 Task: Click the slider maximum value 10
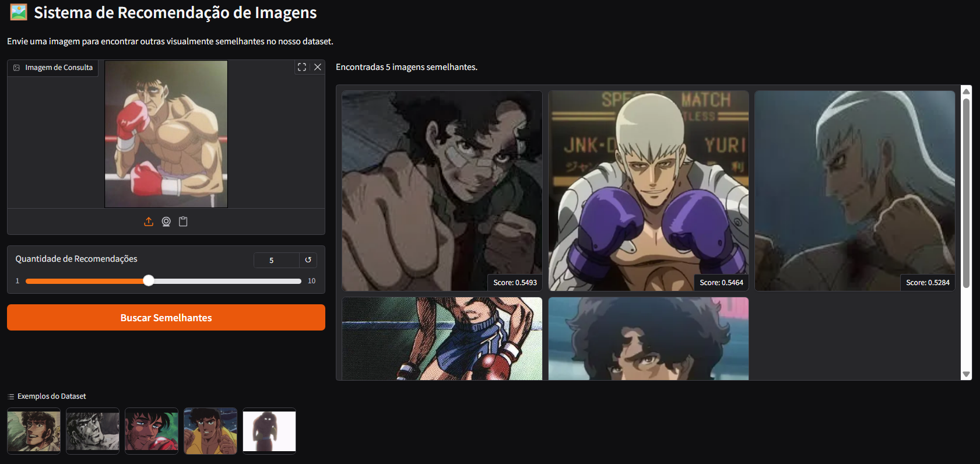click(311, 281)
